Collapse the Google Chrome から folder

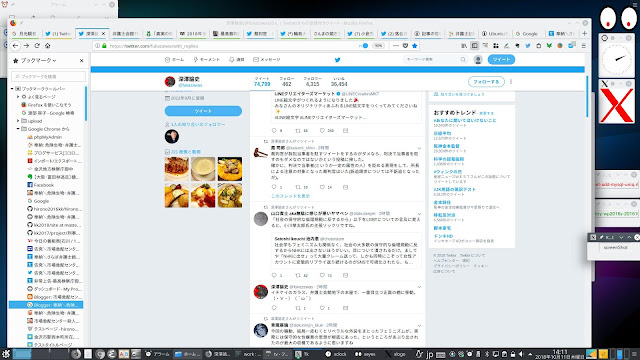click(x=18, y=129)
